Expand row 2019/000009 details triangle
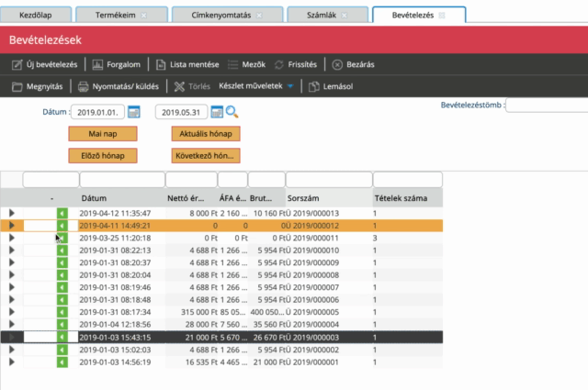 pos(12,262)
